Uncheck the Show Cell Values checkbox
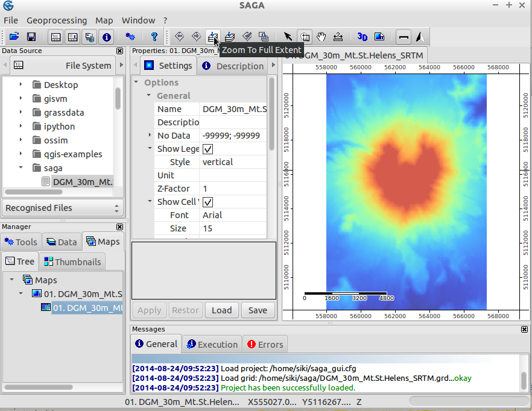Viewport: 532px width, 411px height. pos(207,202)
